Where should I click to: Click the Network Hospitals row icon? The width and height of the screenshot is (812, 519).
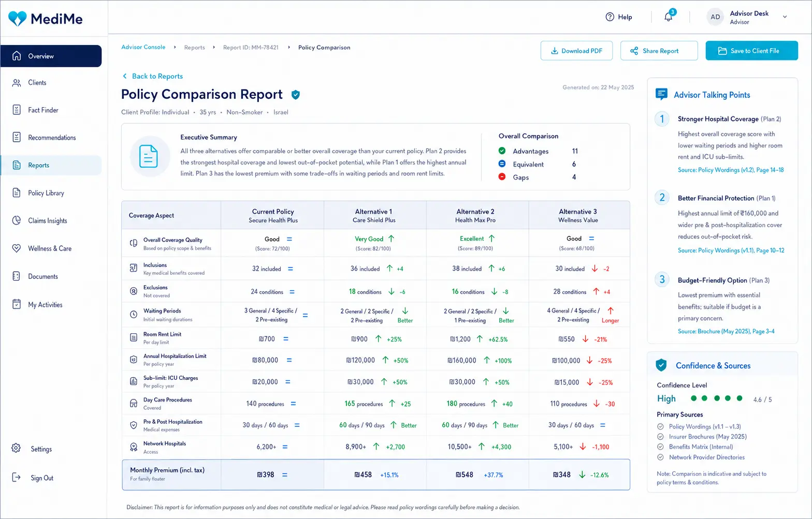pos(133,447)
